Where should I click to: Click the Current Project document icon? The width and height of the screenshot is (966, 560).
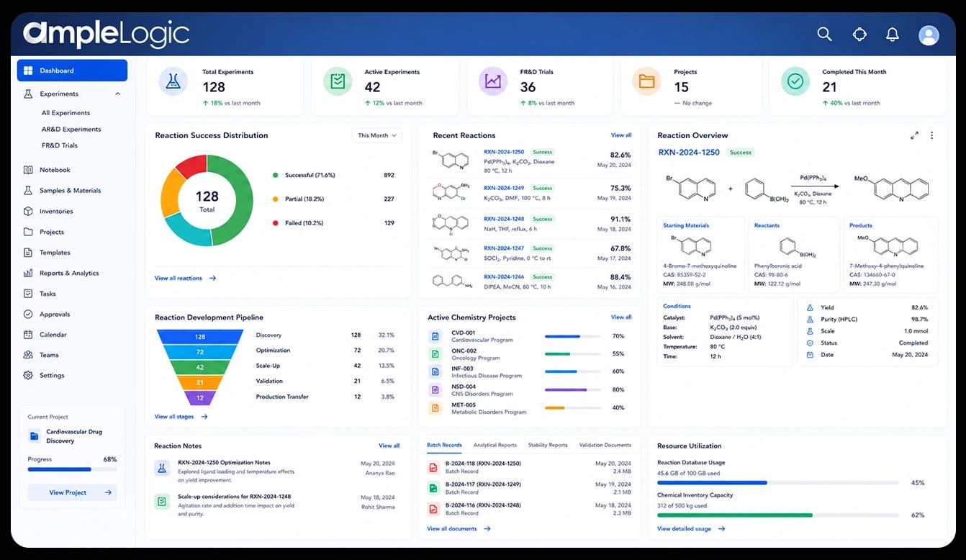34,436
